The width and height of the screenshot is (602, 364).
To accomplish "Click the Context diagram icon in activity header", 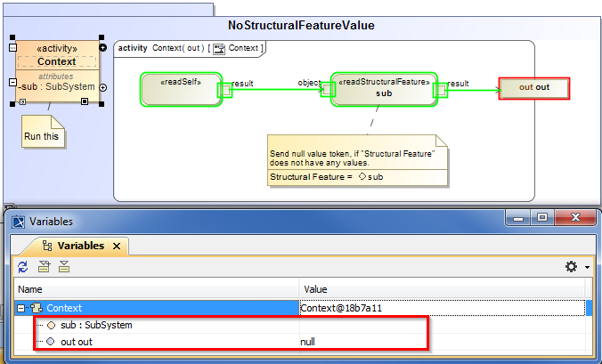I will (x=219, y=48).
